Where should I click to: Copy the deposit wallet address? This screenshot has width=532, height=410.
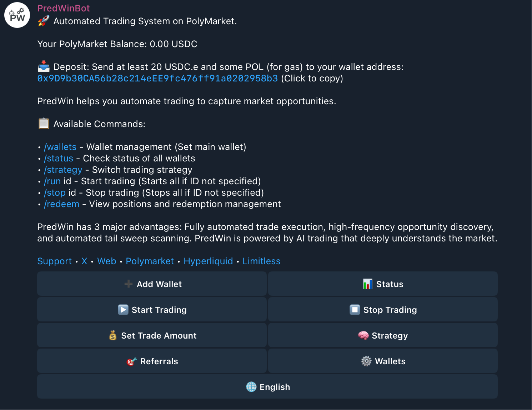pyautogui.click(x=157, y=78)
